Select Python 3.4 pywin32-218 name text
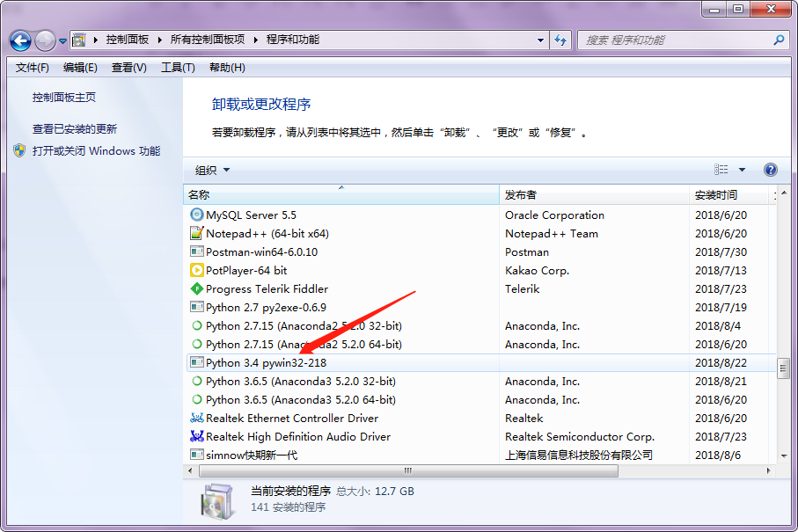The width and height of the screenshot is (798, 532). coord(267,362)
